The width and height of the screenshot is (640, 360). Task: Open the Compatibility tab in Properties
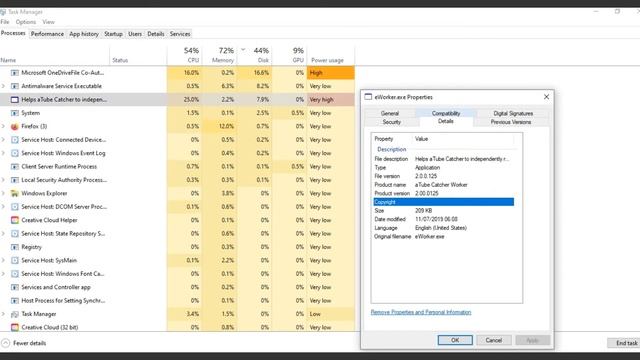tap(446, 113)
